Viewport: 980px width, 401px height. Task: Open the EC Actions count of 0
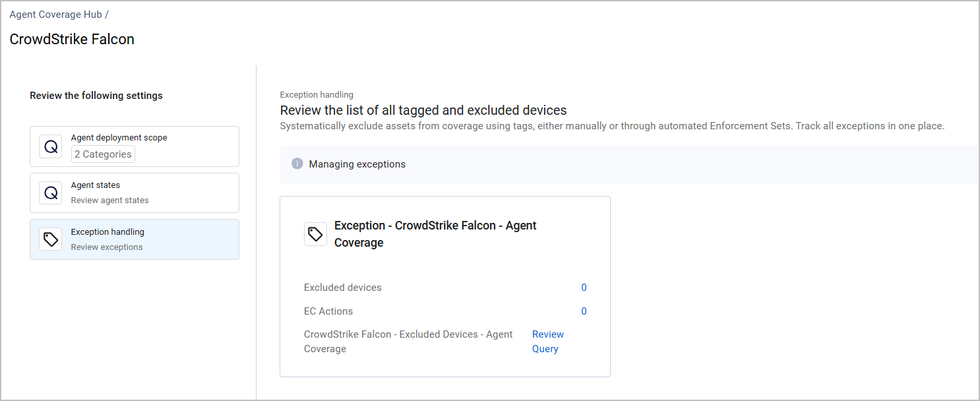tap(584, 311)
